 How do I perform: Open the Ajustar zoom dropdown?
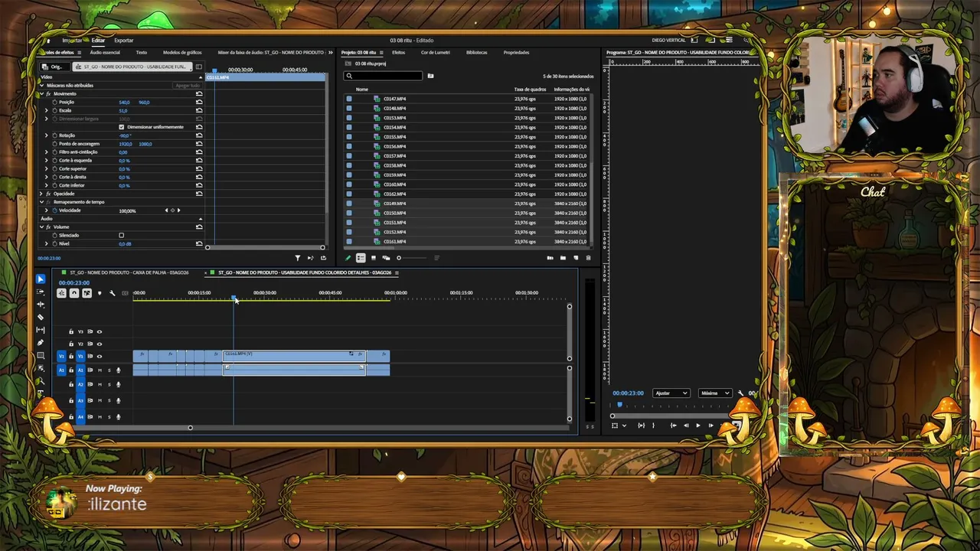[x=671, y=393]
